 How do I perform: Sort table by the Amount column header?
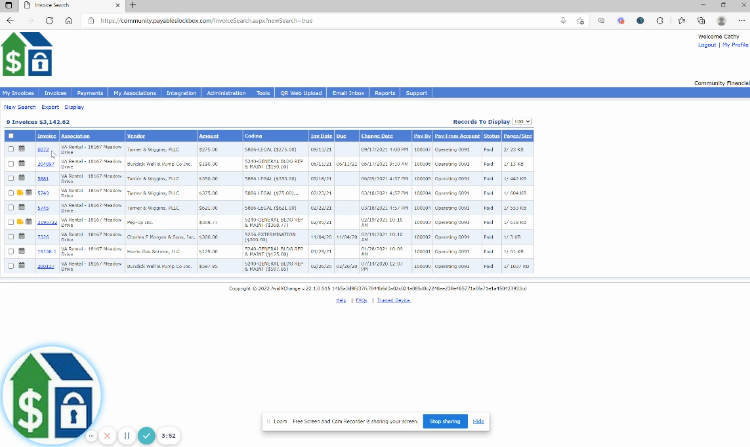[x=209, y=135]
